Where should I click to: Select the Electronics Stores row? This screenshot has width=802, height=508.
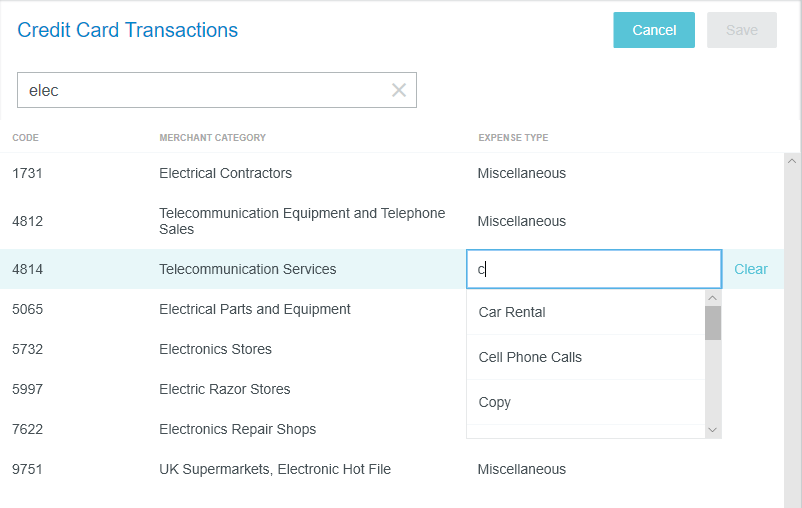click(215, 349)
